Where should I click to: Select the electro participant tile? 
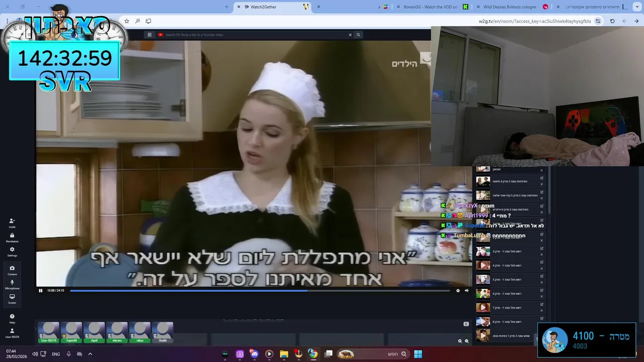(117, 332)
